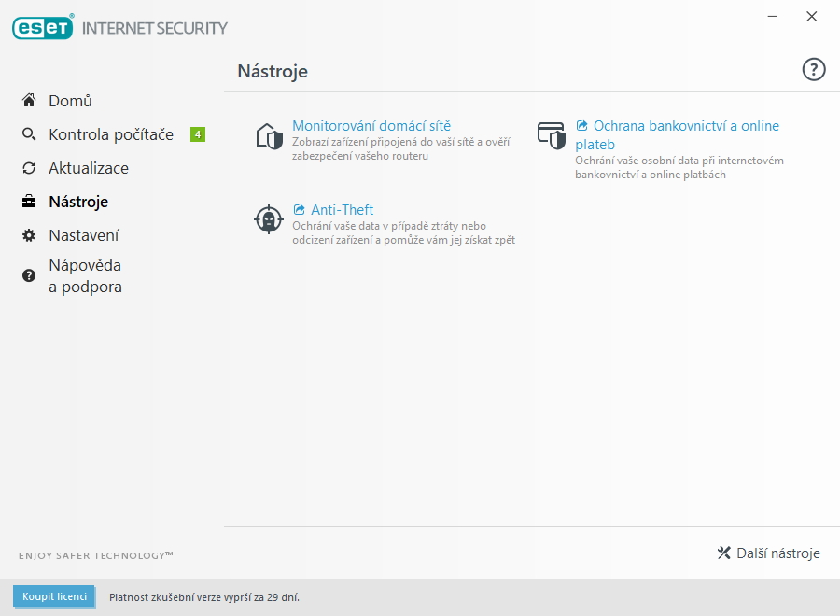The height and width of the screenshot is (616, 840).
Task: Click the help question mark circle
Action: coord(813,69)
